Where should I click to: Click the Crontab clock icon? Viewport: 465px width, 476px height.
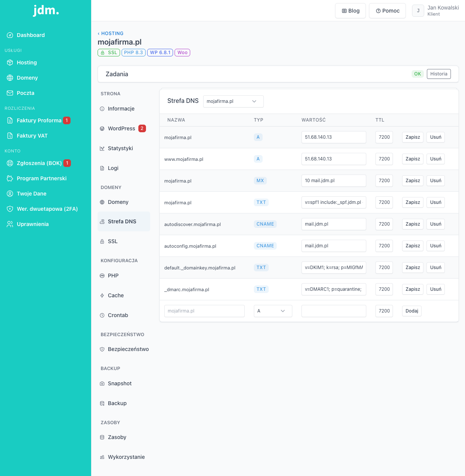coord(102,316)
